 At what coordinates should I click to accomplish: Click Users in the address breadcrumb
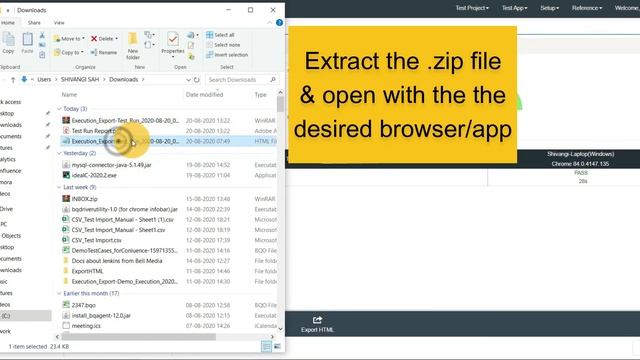point(44,80)
